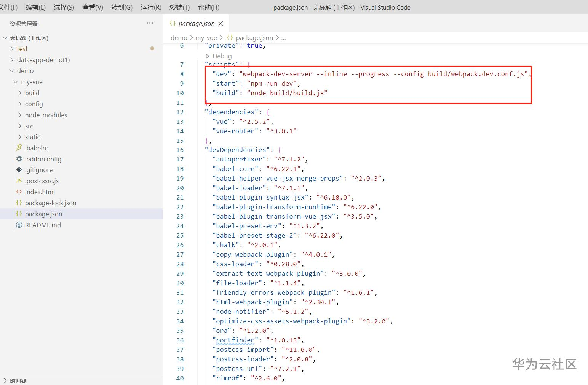Click my-vue in the breadcrumb path
This screenshot has height=385, width=588.
click(x=206, y=38)
